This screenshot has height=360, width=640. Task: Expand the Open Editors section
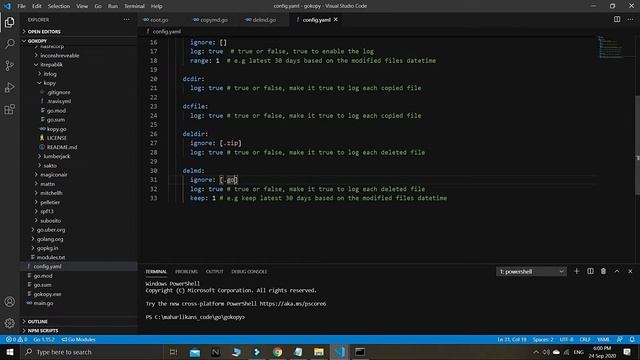point(44,31)
